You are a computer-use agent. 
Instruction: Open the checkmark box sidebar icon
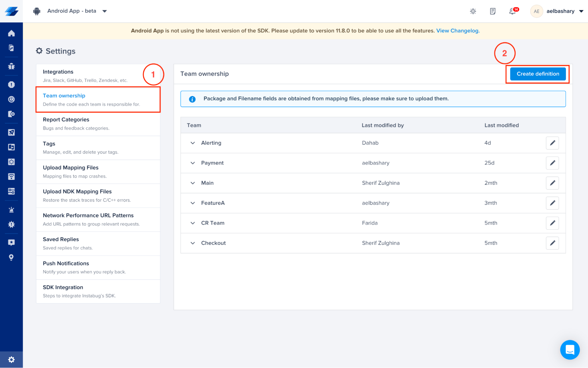coord(11,132)
